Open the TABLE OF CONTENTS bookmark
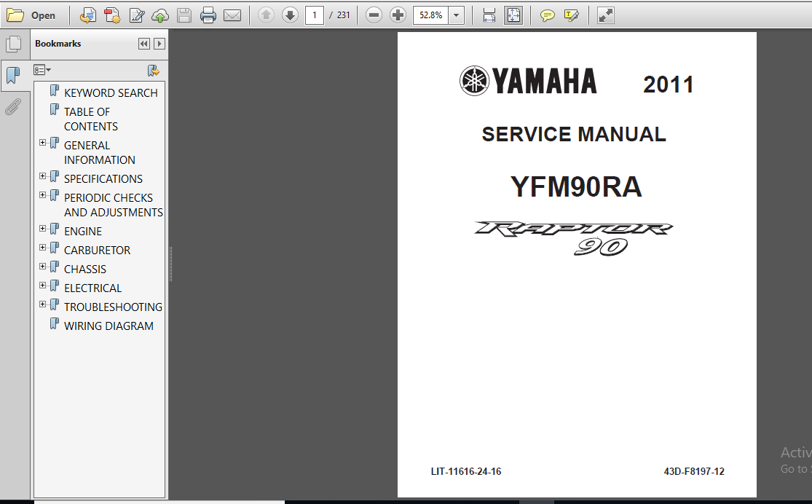The image size is (812, 504). pyautogui.click(x=90, y=119)
